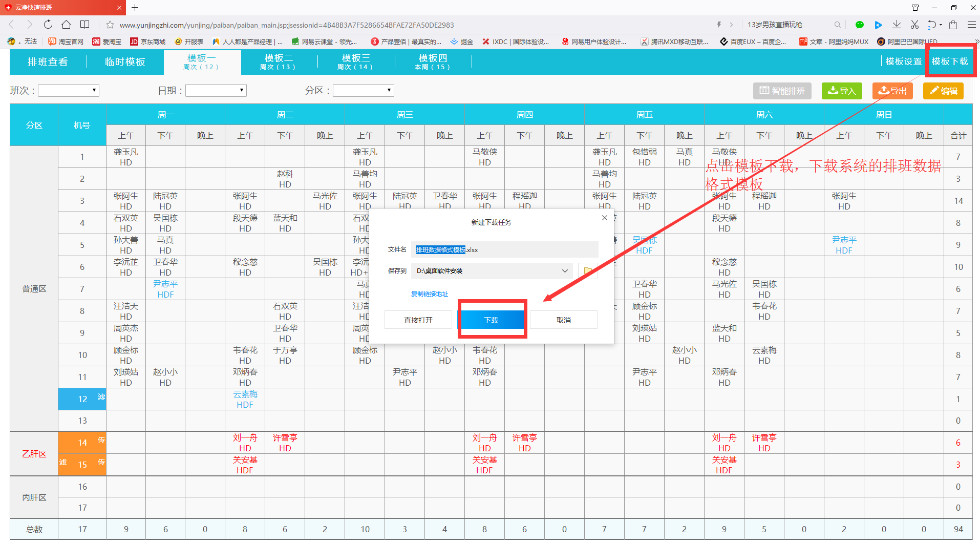Expand the 分区 dropdown filter
Image resolution: width=980 pixels, height=544 pixels.
(363, 91)
